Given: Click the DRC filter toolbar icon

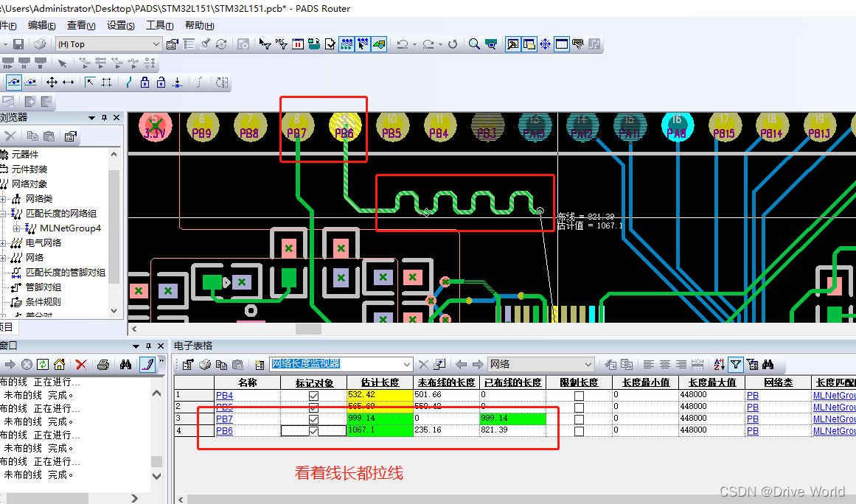Looking at the screenshot, I should tap(282, 44).
